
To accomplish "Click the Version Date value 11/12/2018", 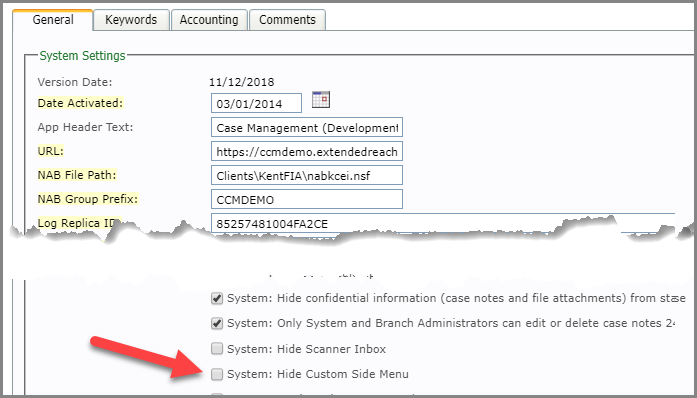I will 242,82.
